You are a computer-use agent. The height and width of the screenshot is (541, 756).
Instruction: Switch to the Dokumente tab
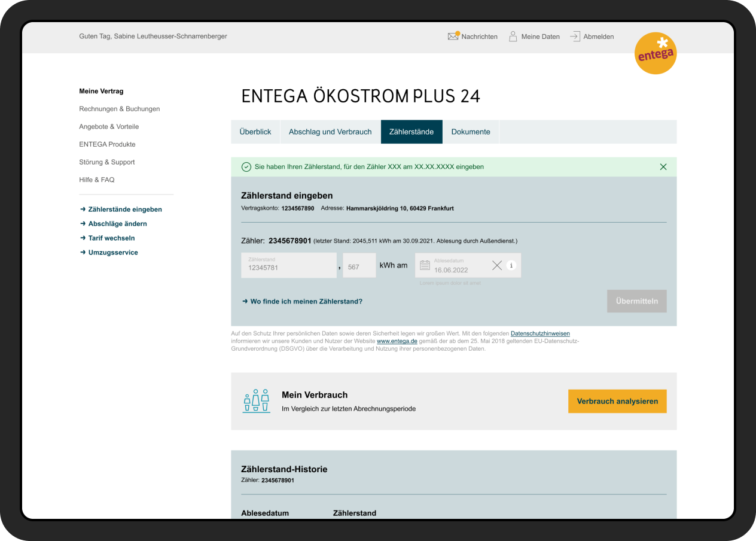471,132
